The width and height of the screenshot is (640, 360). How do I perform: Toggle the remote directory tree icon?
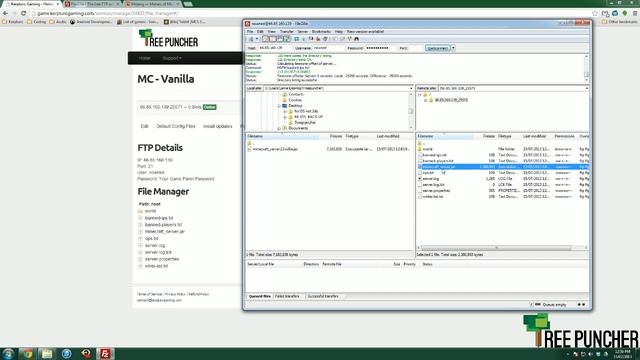pos(280,39)
